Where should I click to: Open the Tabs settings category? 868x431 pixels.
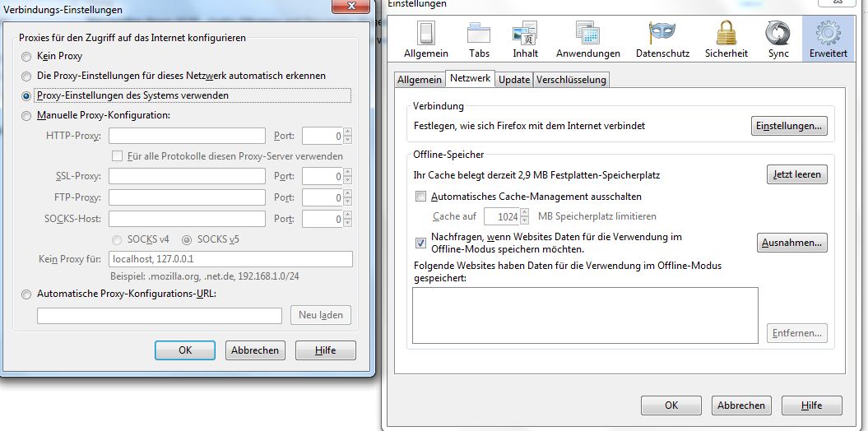[x=479, y=39]
